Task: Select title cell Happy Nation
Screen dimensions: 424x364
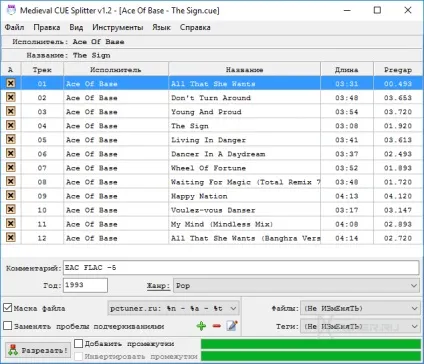Action: (x=245, y=196)
